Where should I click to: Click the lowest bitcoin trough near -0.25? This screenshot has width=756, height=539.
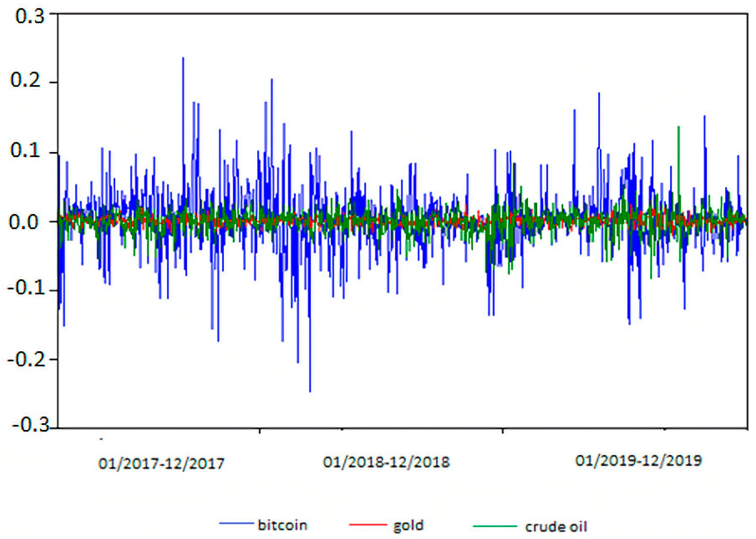pyautogui.click(x=310, y=391)
